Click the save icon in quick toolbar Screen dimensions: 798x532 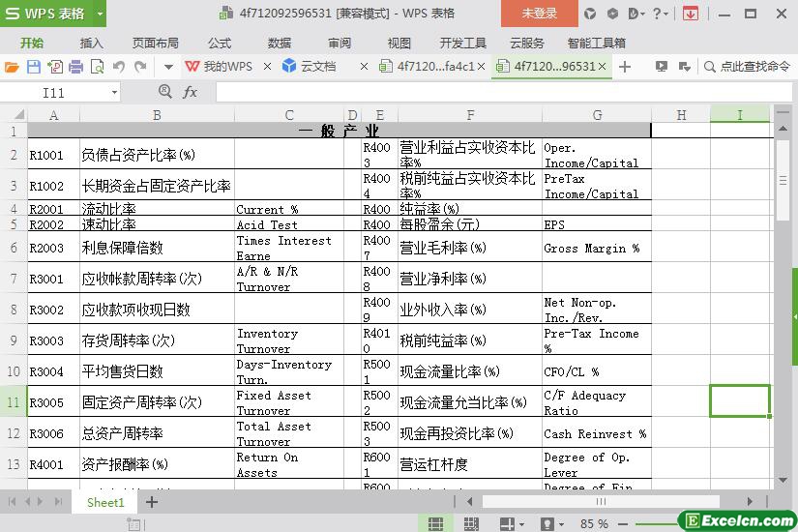tap(33, 67)
